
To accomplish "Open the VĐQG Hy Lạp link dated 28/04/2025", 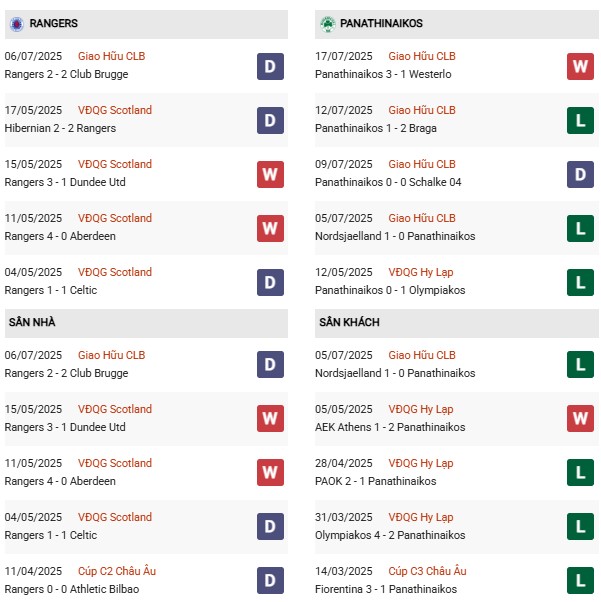I will tap(420, 463).
